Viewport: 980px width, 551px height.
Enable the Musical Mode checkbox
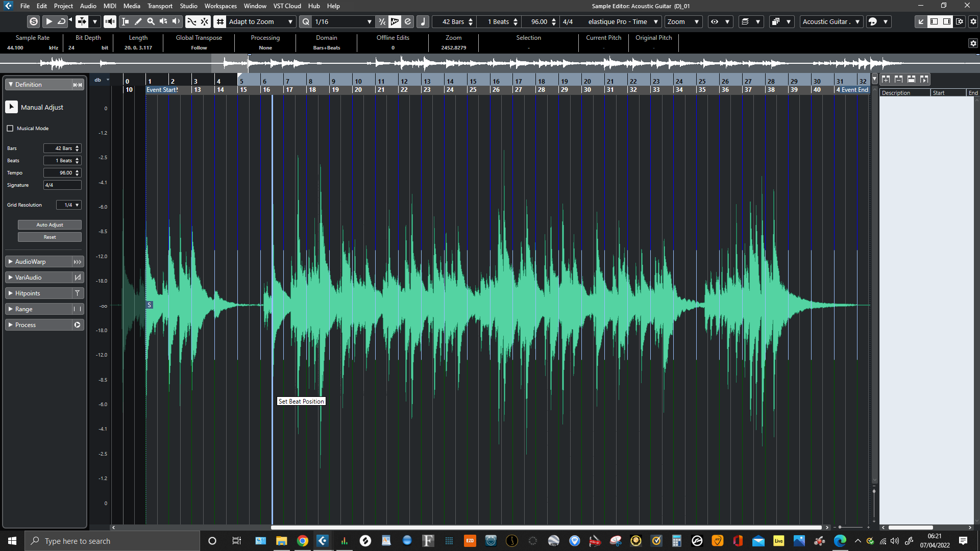(x=10, y=129)
